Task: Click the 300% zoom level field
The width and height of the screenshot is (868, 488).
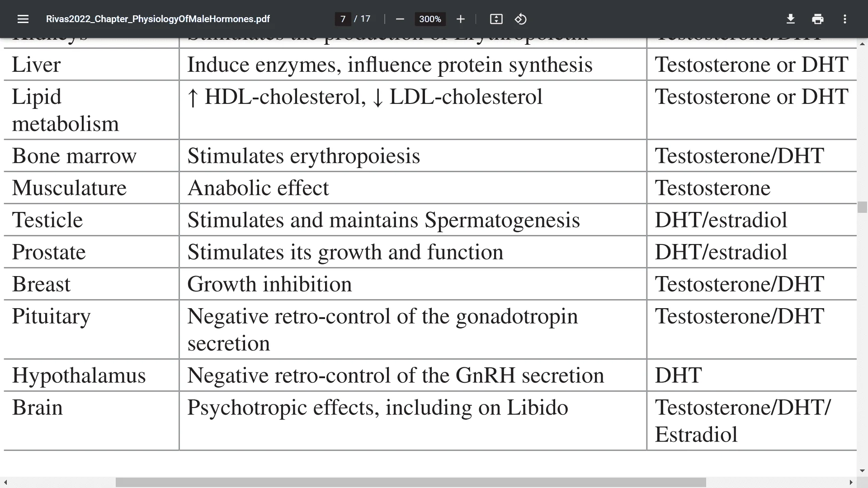Action: point(430,19)
